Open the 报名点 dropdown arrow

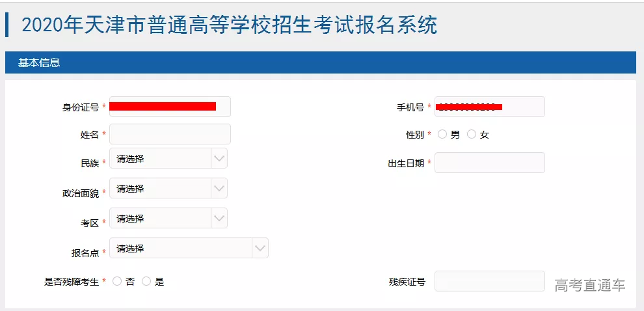click(260, 249)
